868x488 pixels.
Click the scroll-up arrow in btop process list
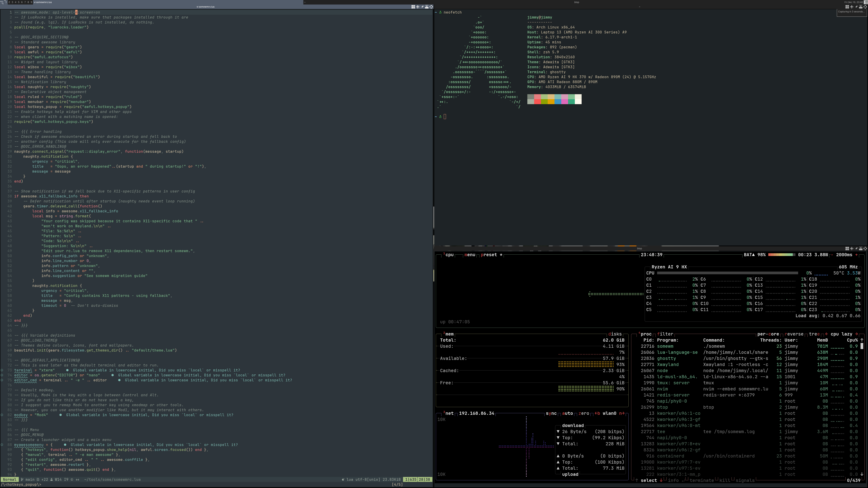[x=862, y=340]
